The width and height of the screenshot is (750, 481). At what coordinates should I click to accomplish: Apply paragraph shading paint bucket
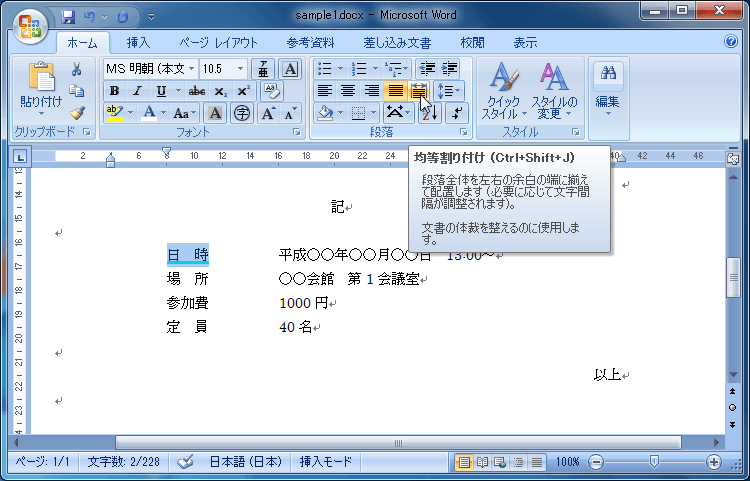pyautogui.click(x=325, y=113)
